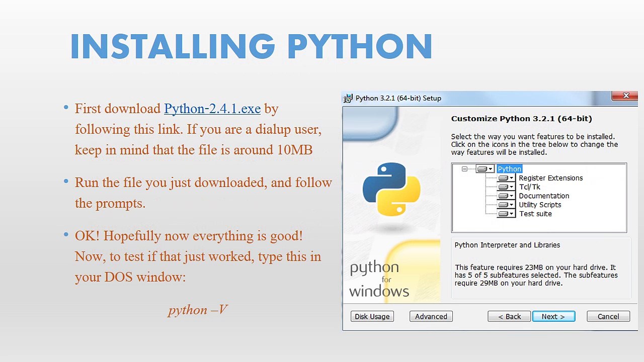The height and width of the screenshot is (362, 644).
Task: Click the "Python 3.2.1 (64-bit) Setup" title text
Action: click(x=398, y=98)
